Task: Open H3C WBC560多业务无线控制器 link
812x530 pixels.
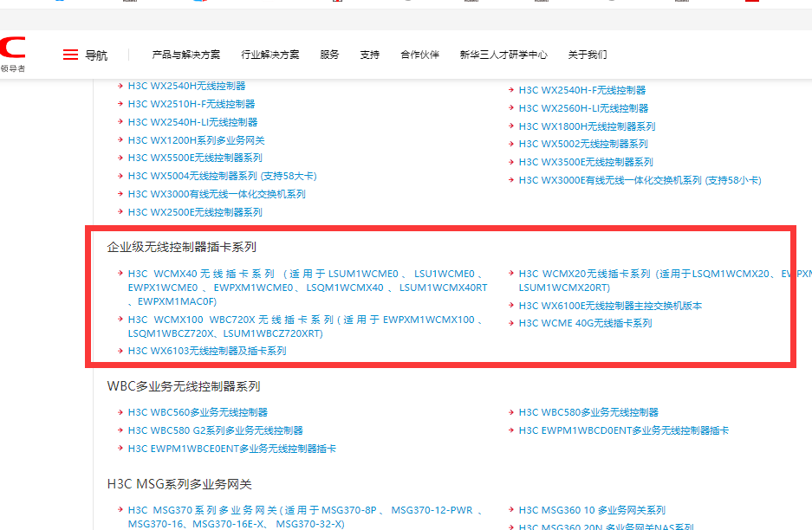Action: [x=198, y=412]
